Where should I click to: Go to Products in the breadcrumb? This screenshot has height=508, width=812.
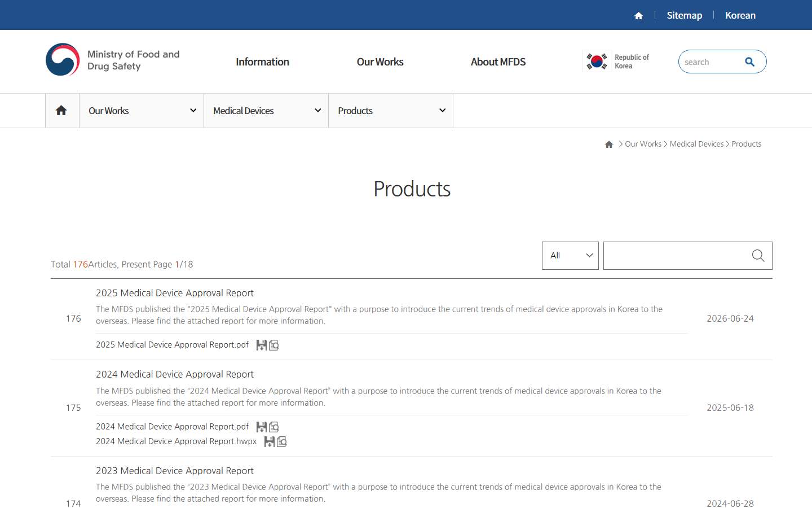pyautogui.click(x=747, y=144)
